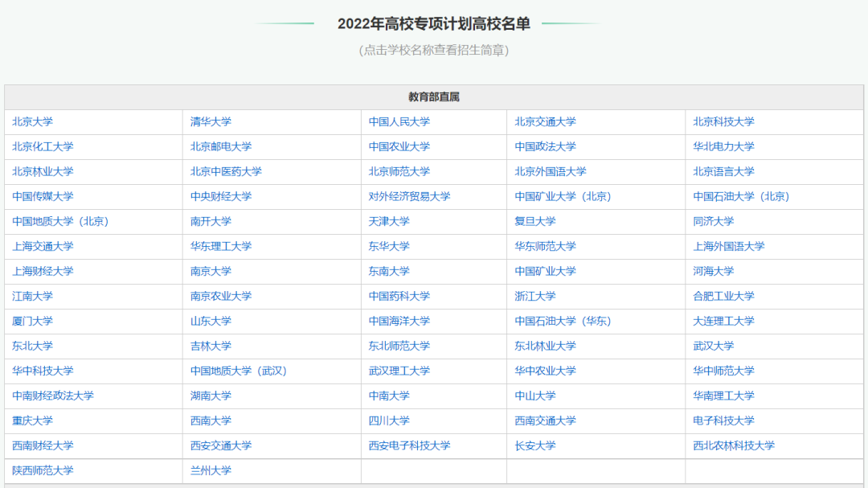Open the 同济大学 link

[x=713, y=222]
